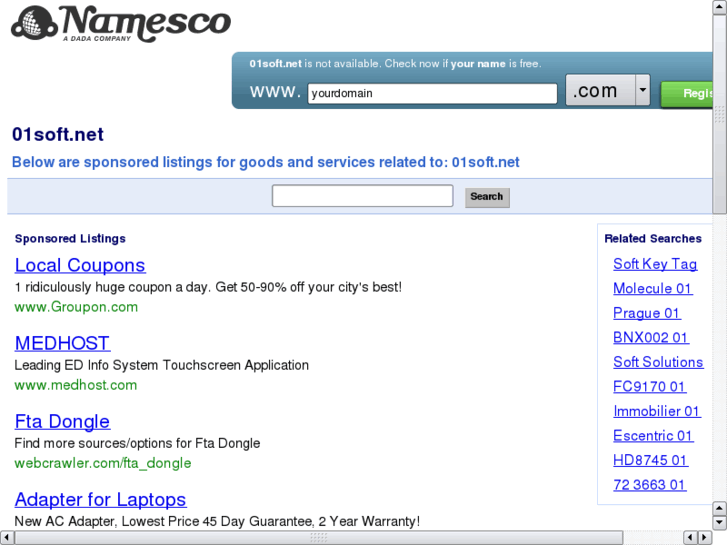
Task: Click the '01soft.net is not available' notice
Action: point(395,64)
